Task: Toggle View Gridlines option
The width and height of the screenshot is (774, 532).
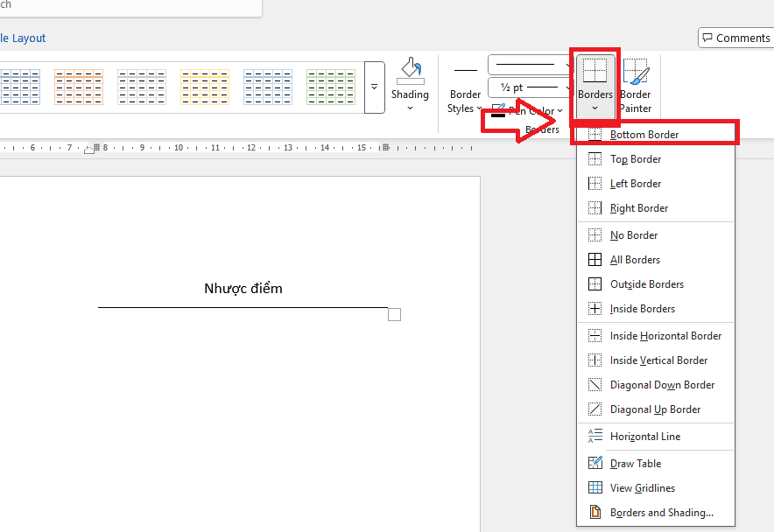Action: pyautogui.click(x=642, y=488)
